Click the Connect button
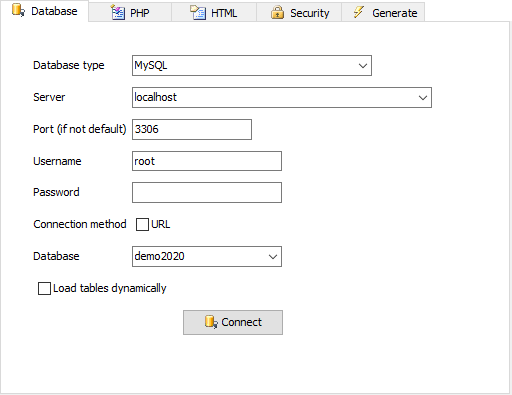Image resolution: width=512 pixels, height=395 pixels. (233, 322)
